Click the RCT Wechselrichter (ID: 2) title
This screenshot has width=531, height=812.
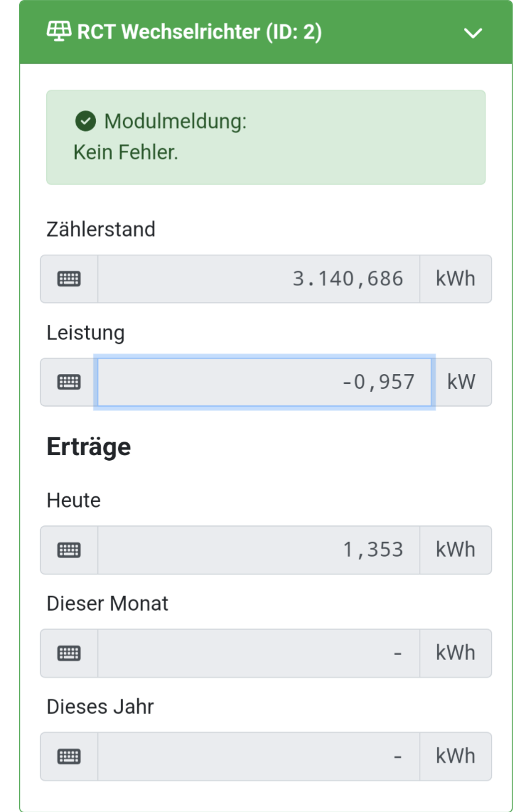click(199, 32)
